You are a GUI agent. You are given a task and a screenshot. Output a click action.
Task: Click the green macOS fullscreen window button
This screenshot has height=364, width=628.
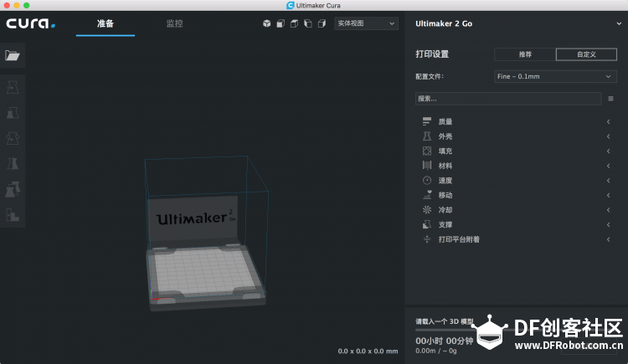tap(26, 5)
